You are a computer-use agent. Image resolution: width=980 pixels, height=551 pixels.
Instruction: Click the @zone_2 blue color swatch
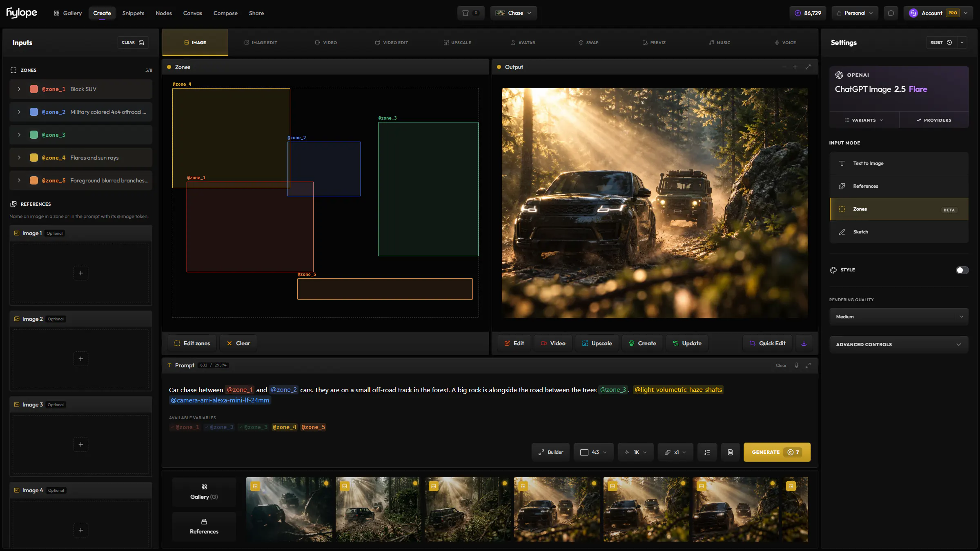[x=34, y=112]
